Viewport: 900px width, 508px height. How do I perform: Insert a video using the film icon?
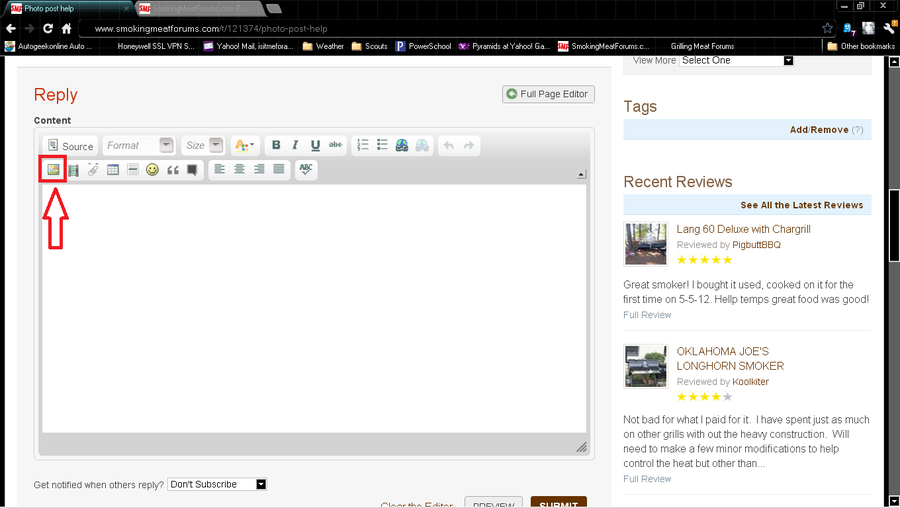pos(73,170)
